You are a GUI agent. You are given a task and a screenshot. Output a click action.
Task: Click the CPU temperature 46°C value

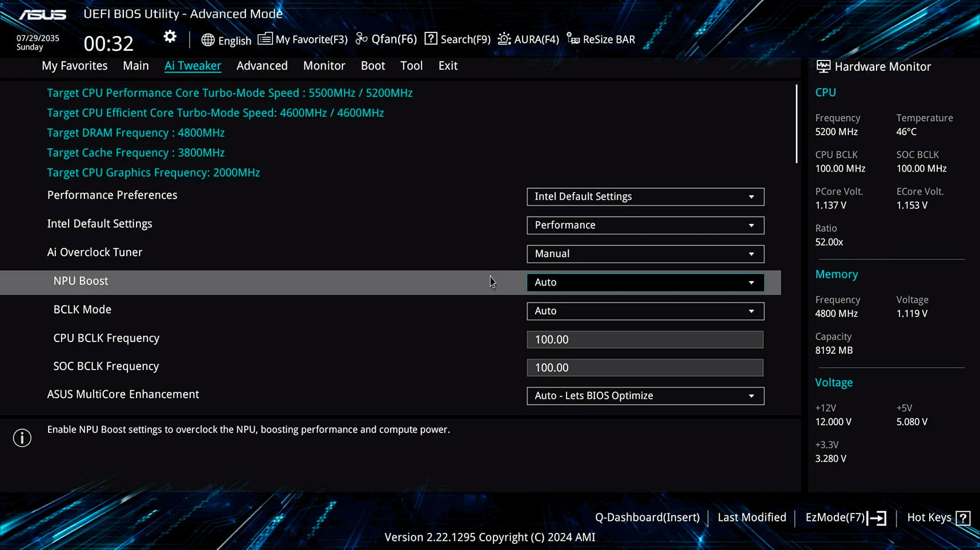pos(906,132)
